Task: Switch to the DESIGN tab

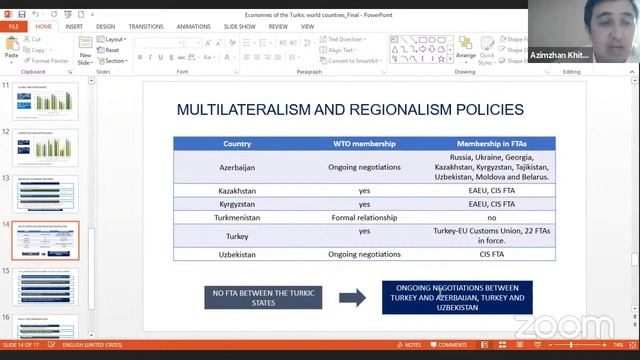Action: pyautogui.click(x=105, y=27)
